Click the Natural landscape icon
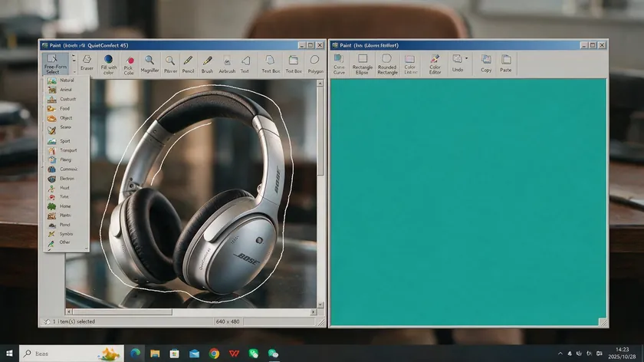This screenshot has height=362, width=644. tap(52, 81)
